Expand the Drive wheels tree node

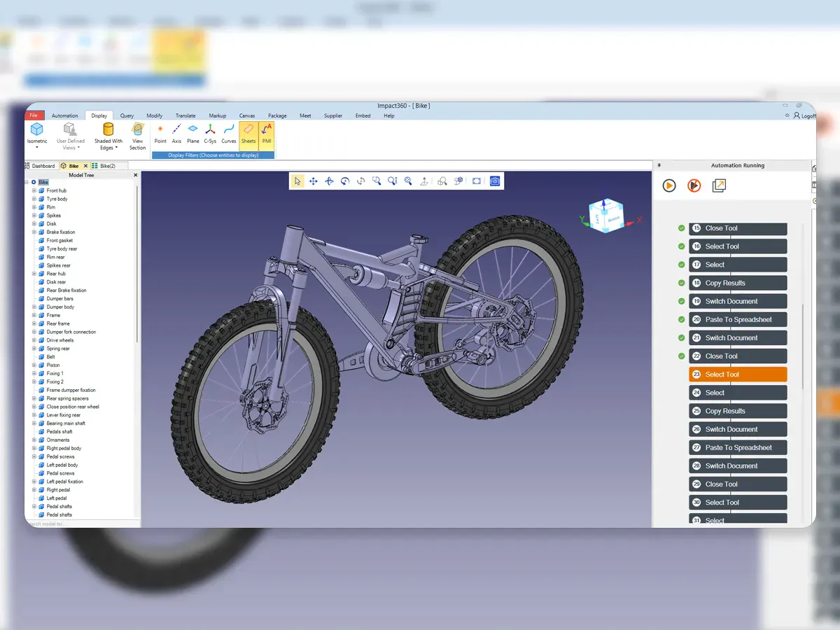[x=34, y=340]
